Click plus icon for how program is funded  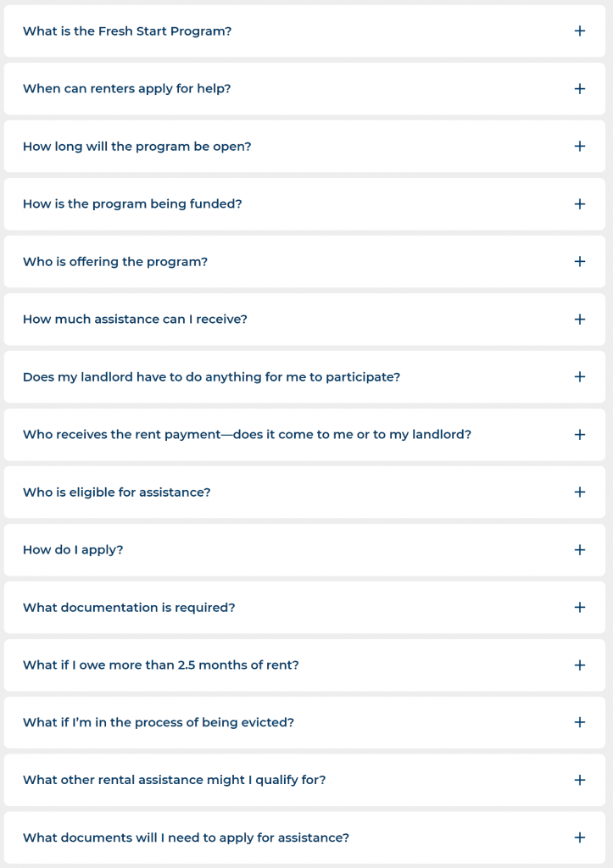click(x=580, y=204)
